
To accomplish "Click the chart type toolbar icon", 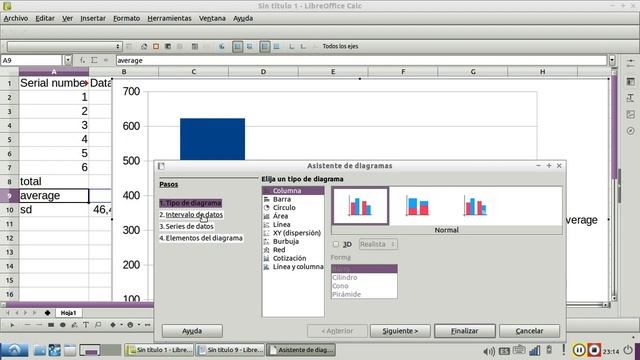I will (x=144, y=47).
